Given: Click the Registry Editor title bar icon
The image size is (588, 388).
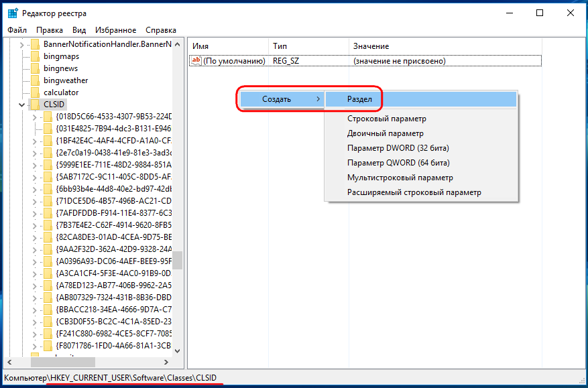Looking at the screenshot, I should pyautogui.click(x=12, y=13).
